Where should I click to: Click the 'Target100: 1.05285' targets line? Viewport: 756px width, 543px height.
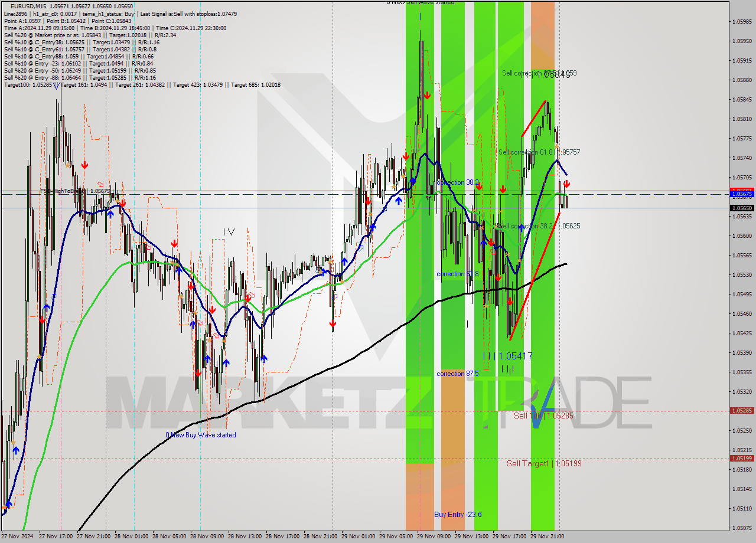[x=142, y=84]
